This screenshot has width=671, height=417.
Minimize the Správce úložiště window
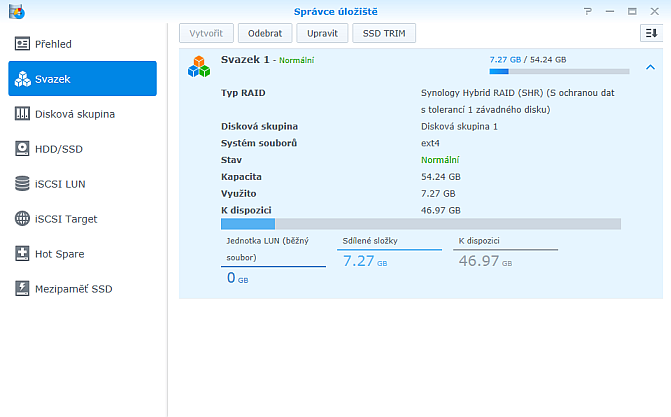coord(610,12)
